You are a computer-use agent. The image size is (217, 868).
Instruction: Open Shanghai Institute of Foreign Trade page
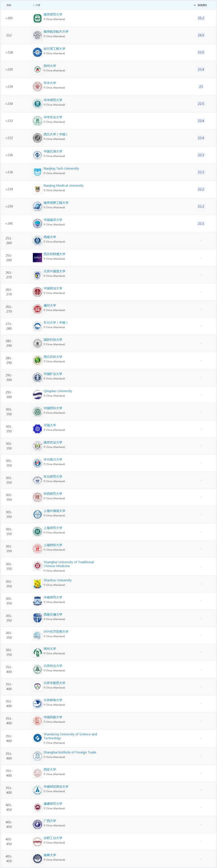pyautogui.click(x=70, y=752)
